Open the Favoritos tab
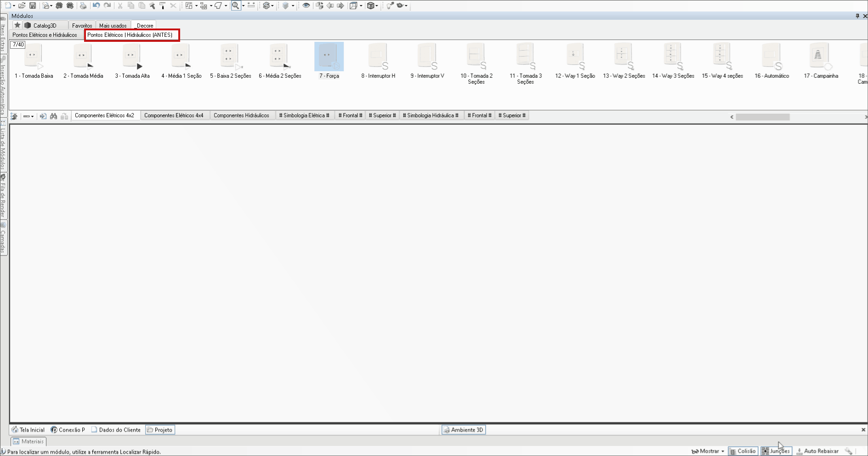This screenshot has height=456, width=868. tap(82, 25)
